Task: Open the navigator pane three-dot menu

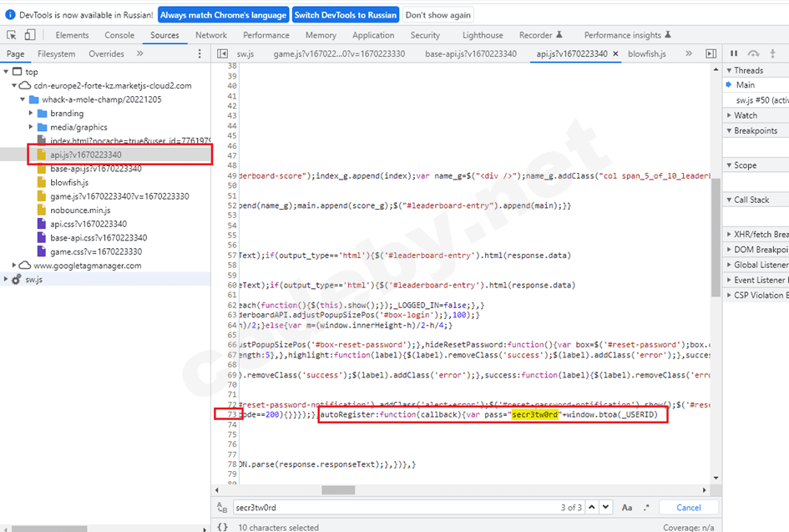Action: (200, 53)
